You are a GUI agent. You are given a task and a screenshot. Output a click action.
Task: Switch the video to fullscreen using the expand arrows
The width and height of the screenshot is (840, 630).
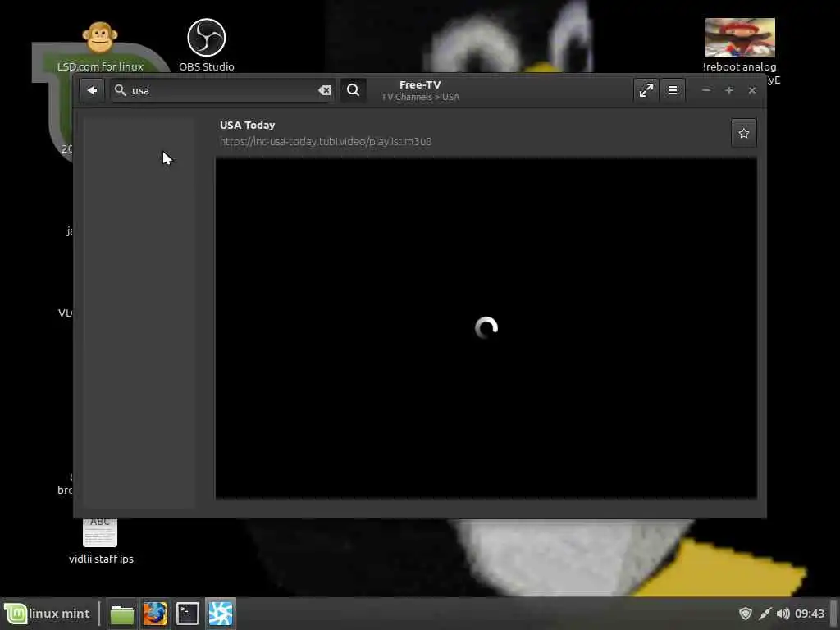click(646, 90)
